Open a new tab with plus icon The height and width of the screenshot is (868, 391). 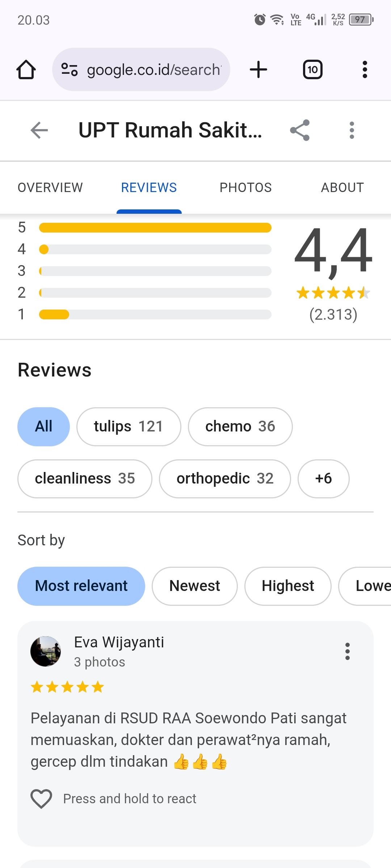pyautogui.click(x=258, y=69)
